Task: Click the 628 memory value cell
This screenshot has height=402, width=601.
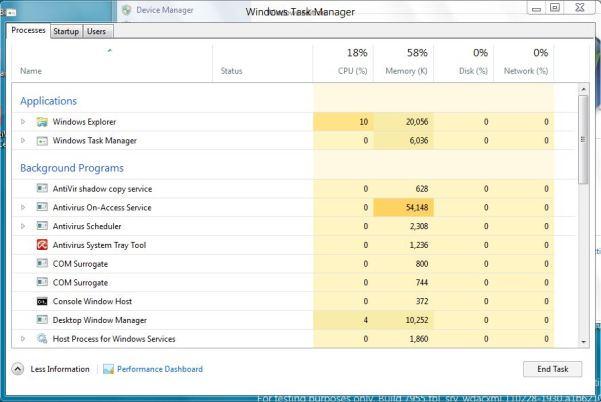Action: pos(404,189)
